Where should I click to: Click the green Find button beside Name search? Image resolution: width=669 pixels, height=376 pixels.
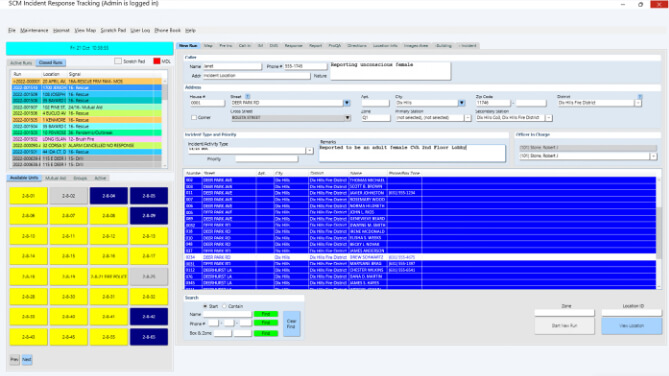pos(266,314)
